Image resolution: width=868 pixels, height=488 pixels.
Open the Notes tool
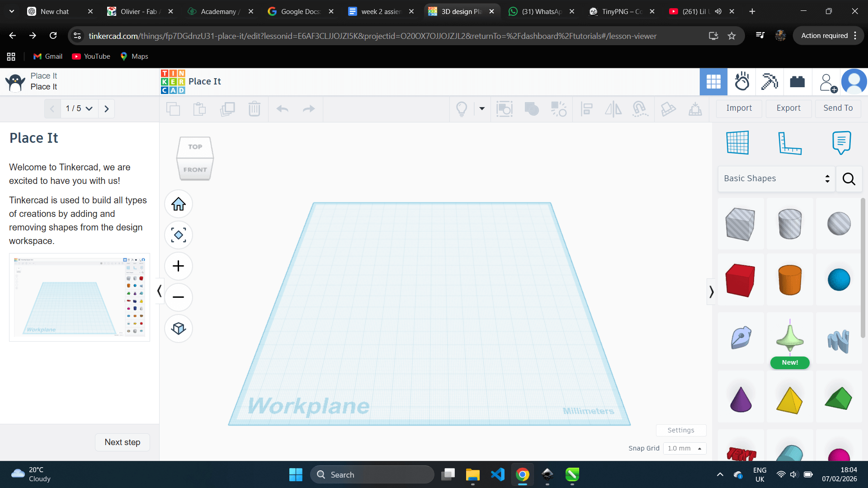coord(841,143)
